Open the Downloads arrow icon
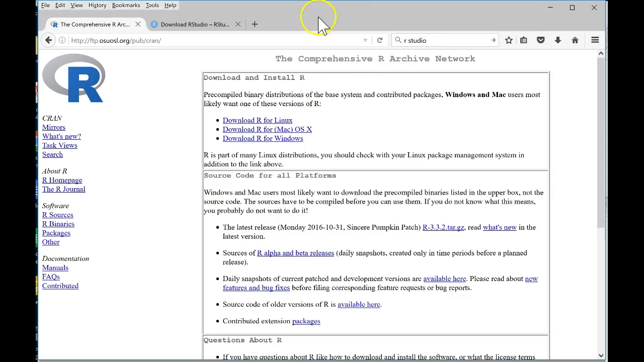 (x=558, y=40)
